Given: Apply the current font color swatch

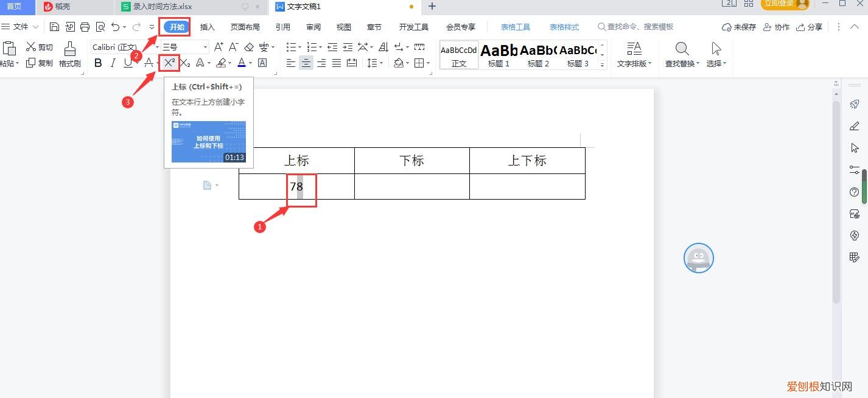Looking at the screenshot, I should [242, 63].
